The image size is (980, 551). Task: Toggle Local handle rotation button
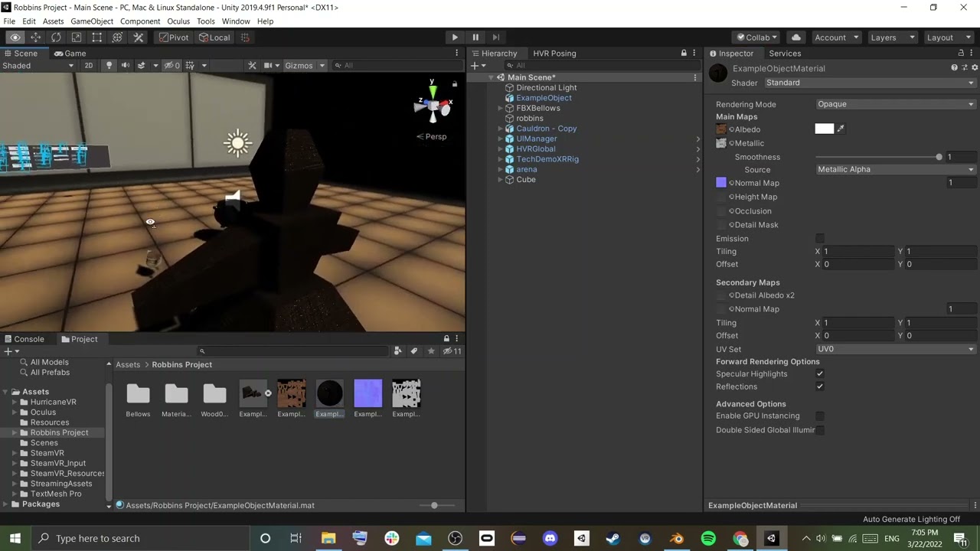(214, 37)
